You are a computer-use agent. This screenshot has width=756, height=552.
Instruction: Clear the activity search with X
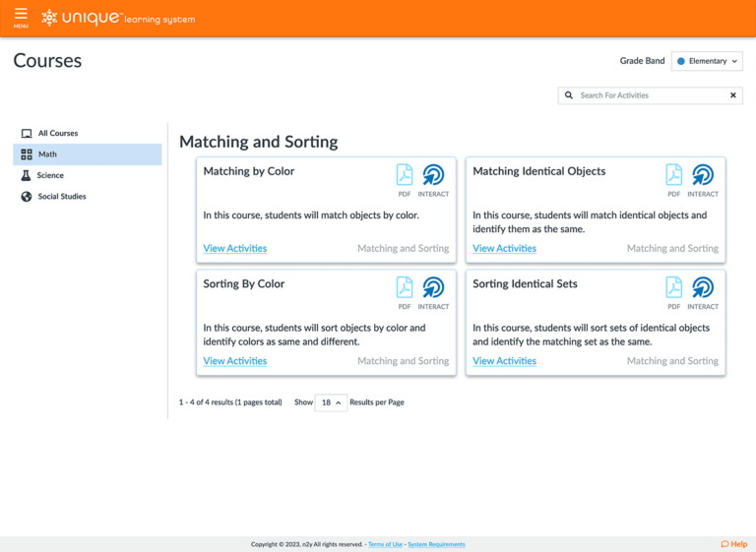[x=732, y=95]
